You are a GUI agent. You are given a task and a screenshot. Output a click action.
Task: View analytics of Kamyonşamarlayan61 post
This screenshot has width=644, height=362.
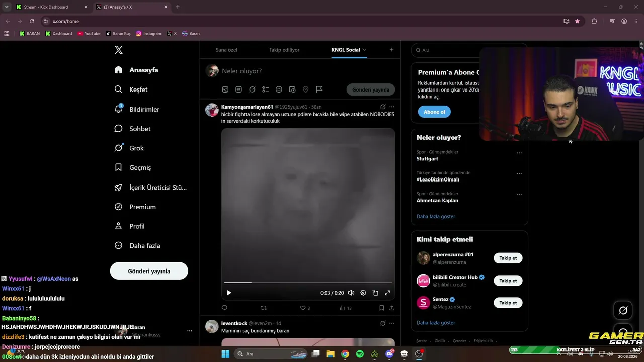click(x=345, y=308)
